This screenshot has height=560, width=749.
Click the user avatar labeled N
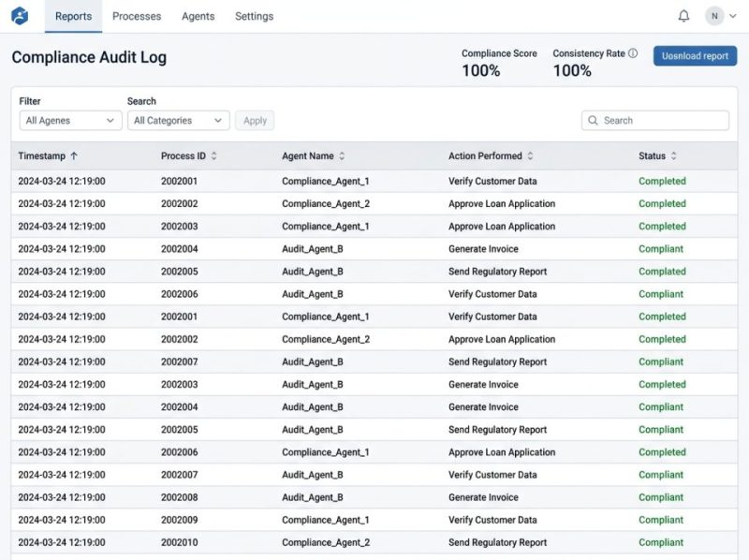point(714,16)
